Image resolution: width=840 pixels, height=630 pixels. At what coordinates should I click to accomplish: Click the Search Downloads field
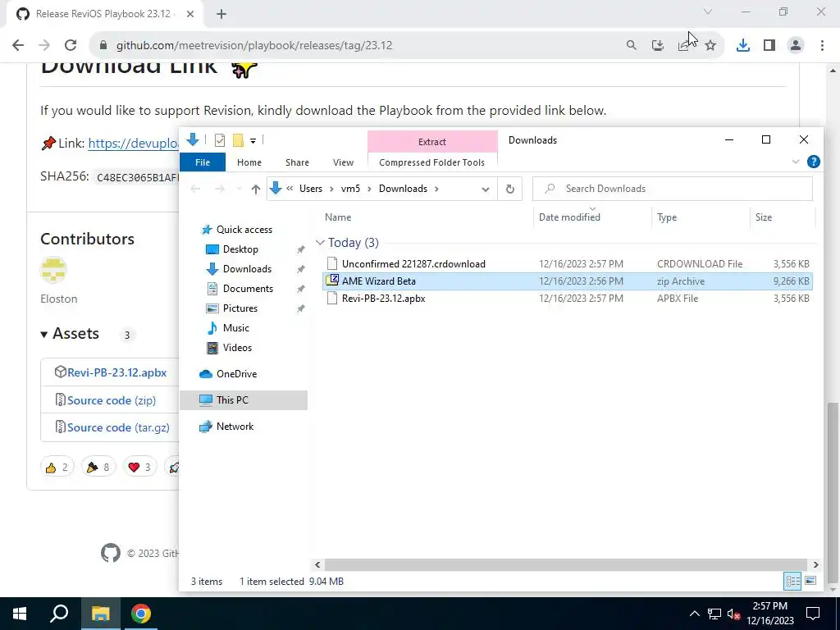pos(673,189)
